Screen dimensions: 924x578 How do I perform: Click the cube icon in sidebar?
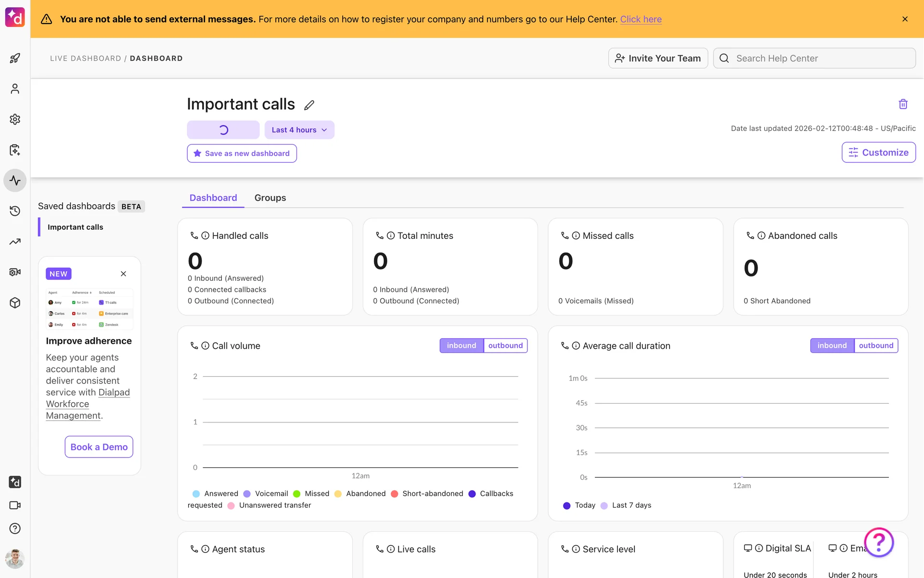(15, 303)
